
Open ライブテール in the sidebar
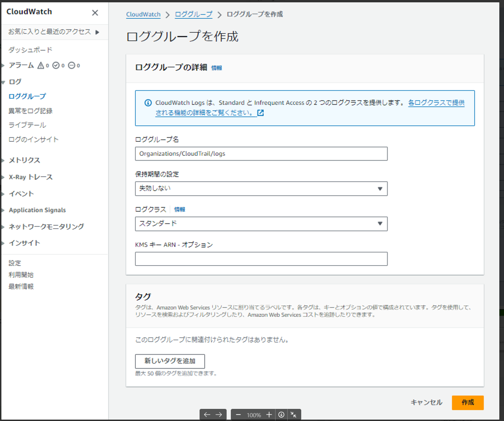point(28,125)
